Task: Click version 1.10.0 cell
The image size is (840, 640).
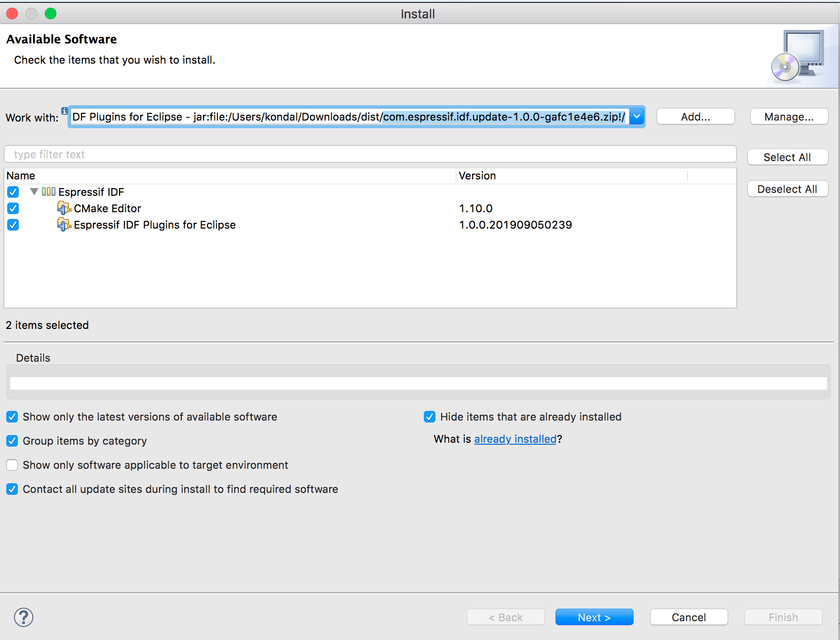Action: click(475, 208)
